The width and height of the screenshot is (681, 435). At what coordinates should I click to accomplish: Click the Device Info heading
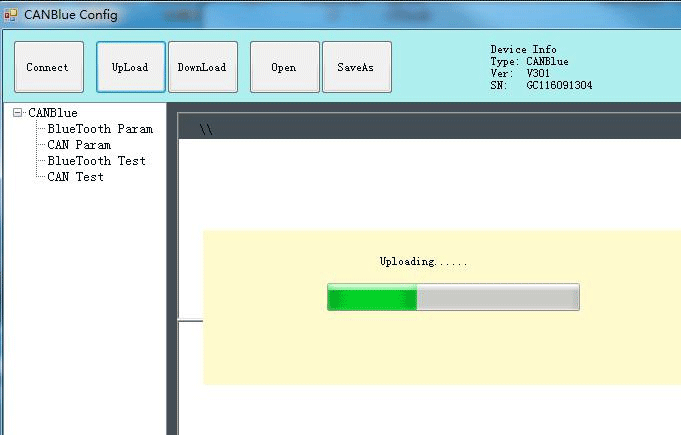523,50
